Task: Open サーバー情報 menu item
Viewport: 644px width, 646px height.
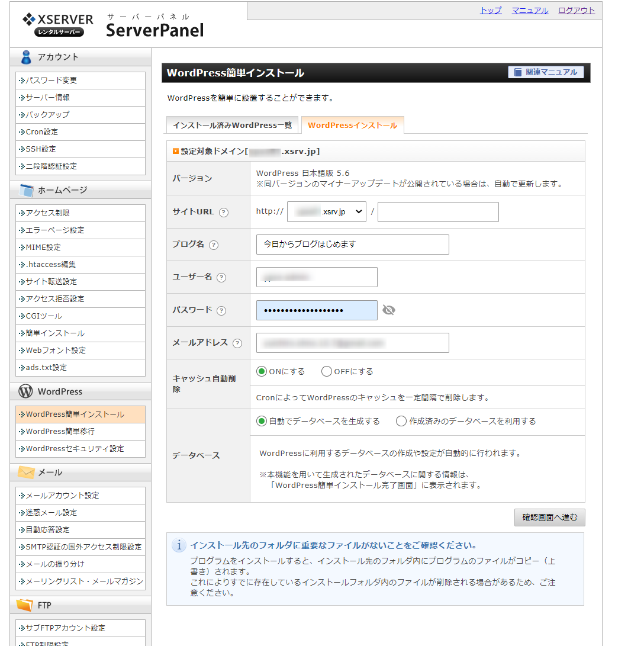Action: click(80, 98)
